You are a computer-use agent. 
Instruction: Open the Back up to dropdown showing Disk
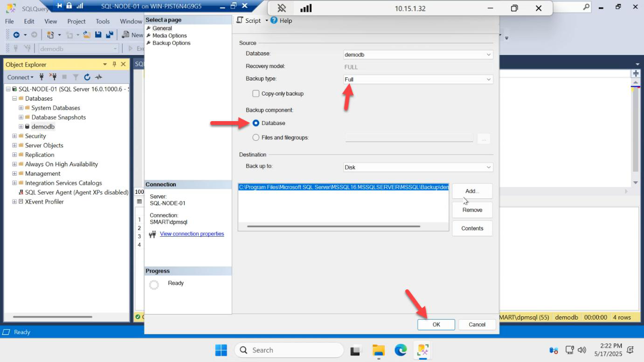click(418, 167)
